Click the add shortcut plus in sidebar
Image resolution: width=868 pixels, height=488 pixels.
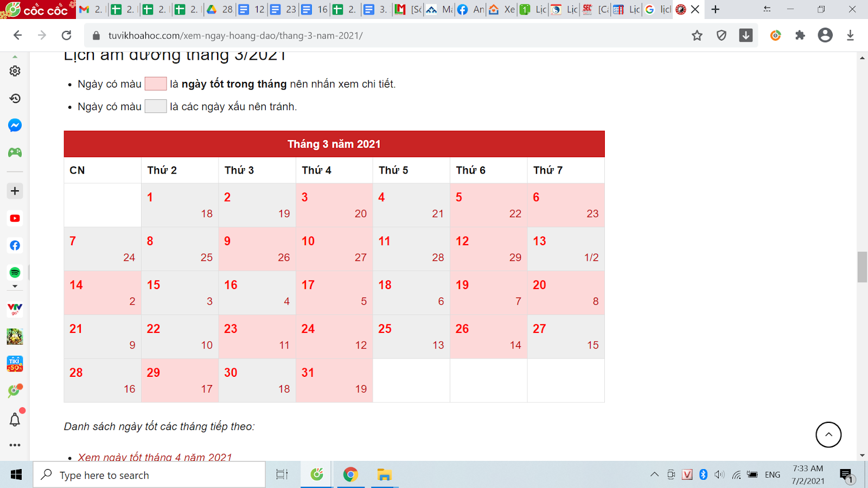[15, 191]
